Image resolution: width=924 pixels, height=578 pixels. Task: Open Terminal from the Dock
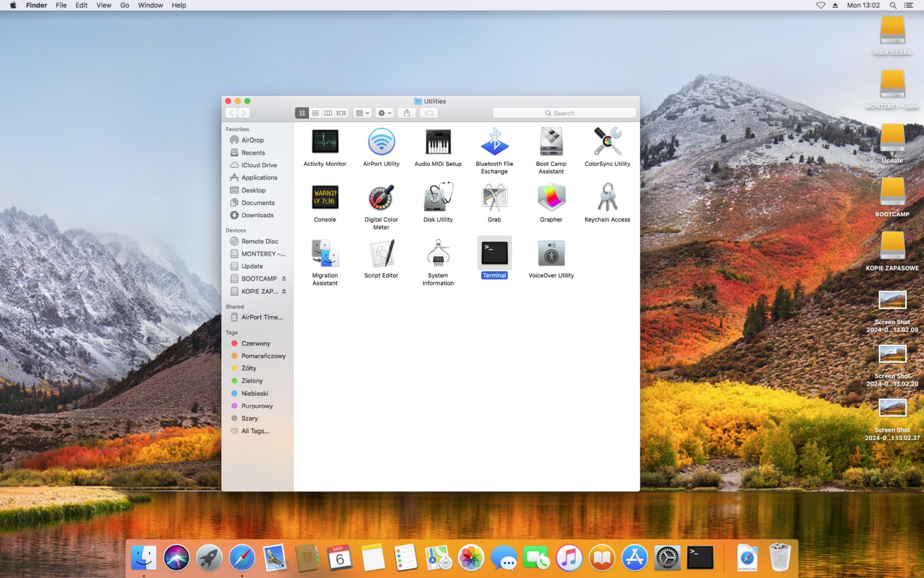[700, 557]
